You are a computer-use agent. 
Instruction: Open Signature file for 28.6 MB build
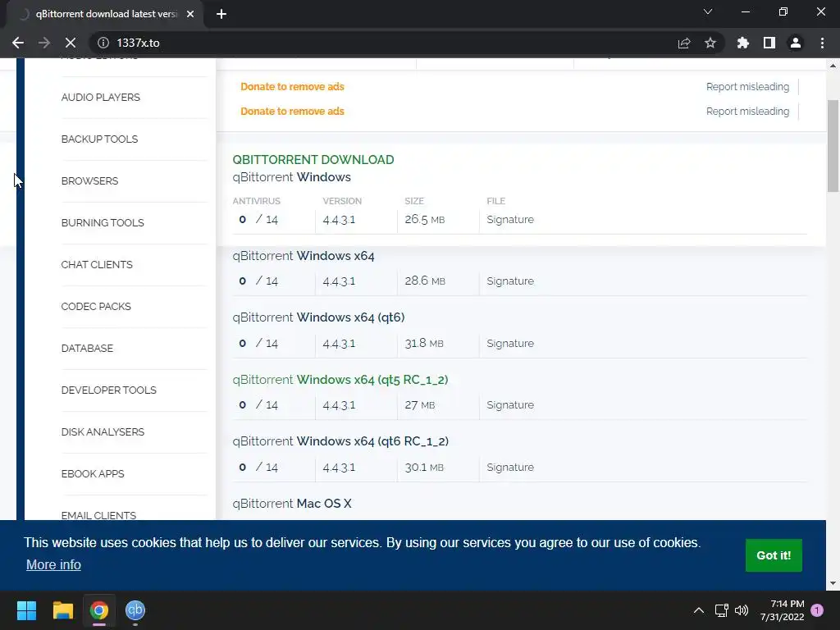510,281
